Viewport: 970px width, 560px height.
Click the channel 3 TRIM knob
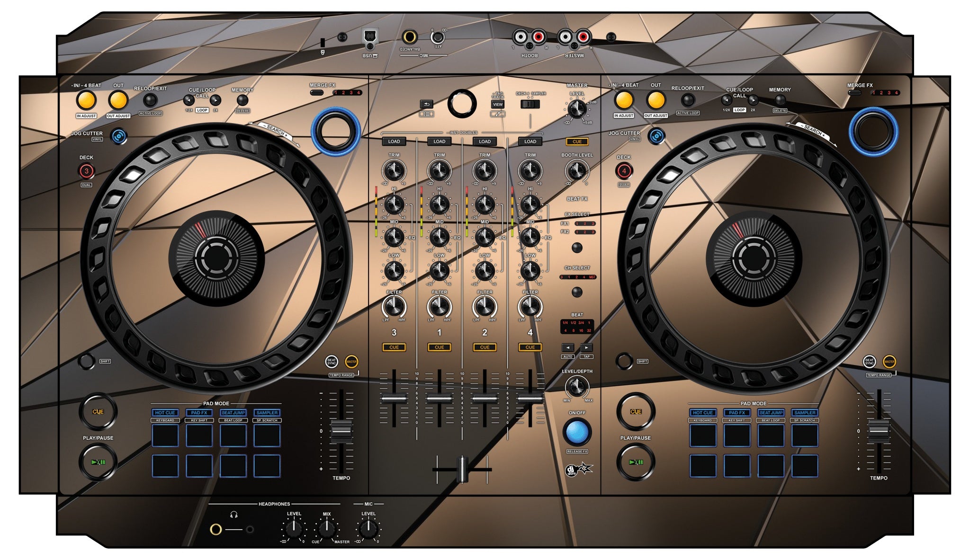[394, 170]
